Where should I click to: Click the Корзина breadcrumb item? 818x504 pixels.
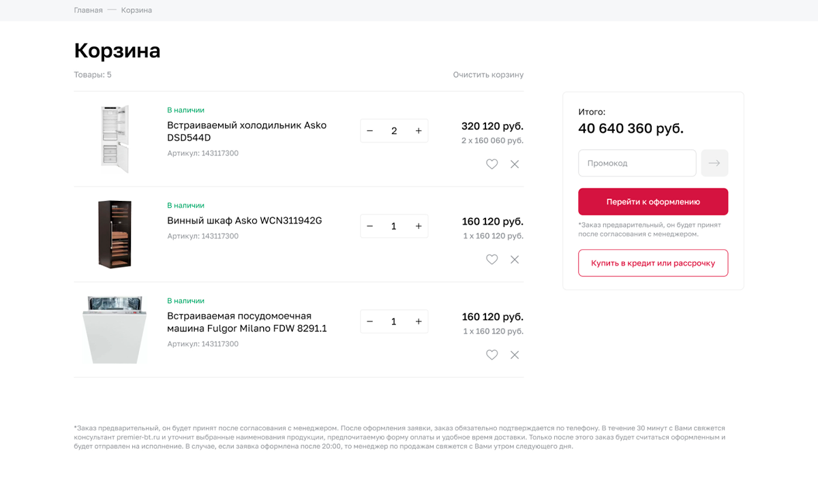(x=136, y=10)
